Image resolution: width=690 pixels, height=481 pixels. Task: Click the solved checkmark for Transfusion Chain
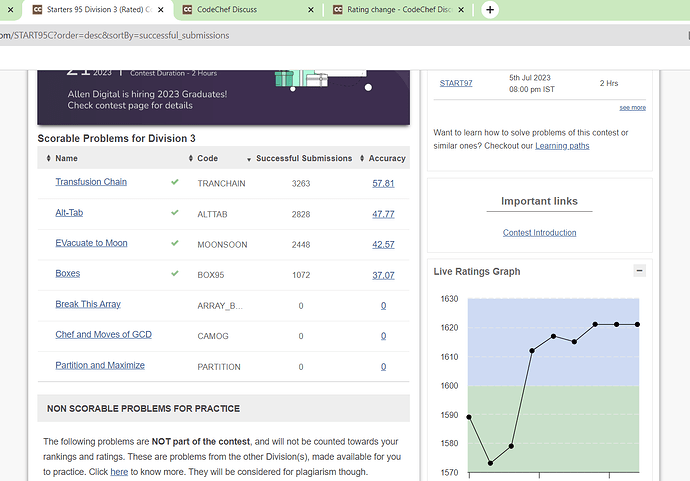pos(175,182)
